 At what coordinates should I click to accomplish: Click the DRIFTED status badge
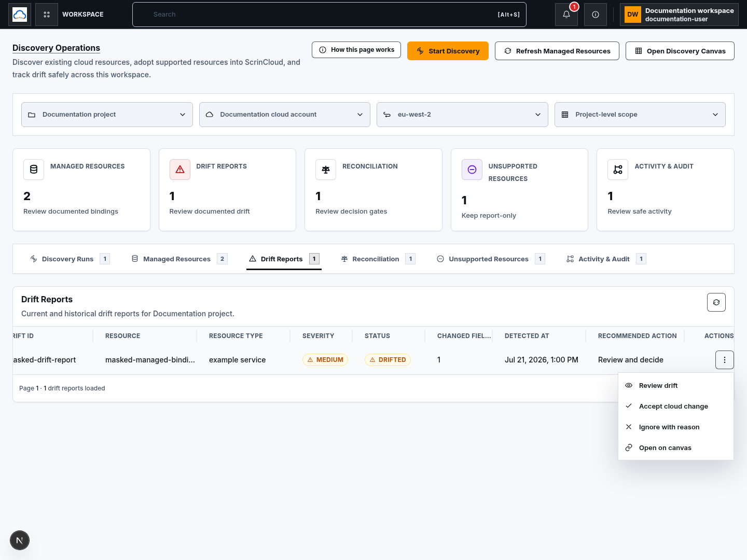[x=388, y=360]
